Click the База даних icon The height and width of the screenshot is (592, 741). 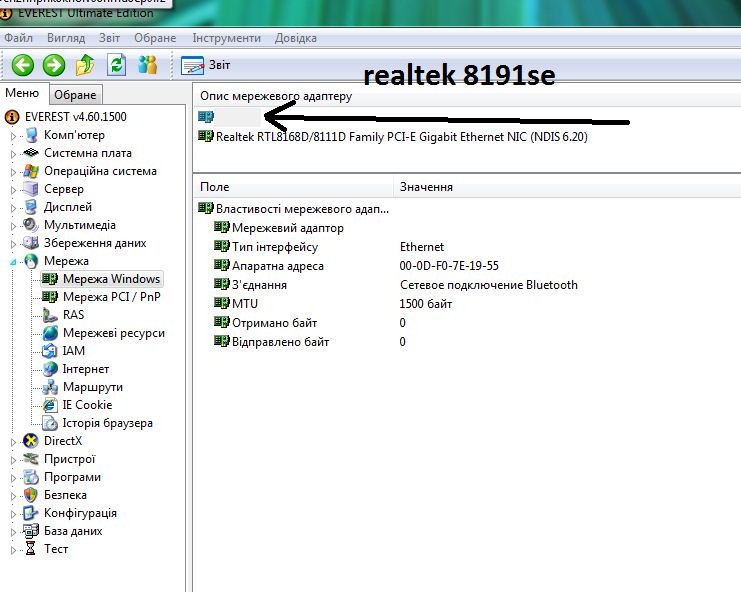click(31, 531)
